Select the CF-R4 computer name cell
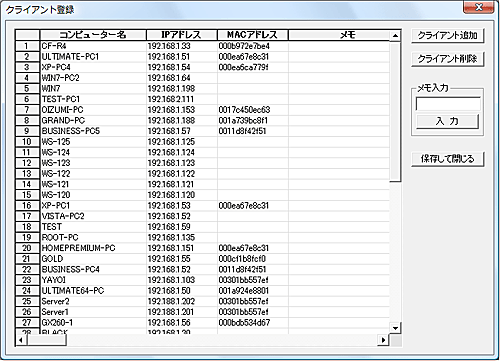 point(93,46)
